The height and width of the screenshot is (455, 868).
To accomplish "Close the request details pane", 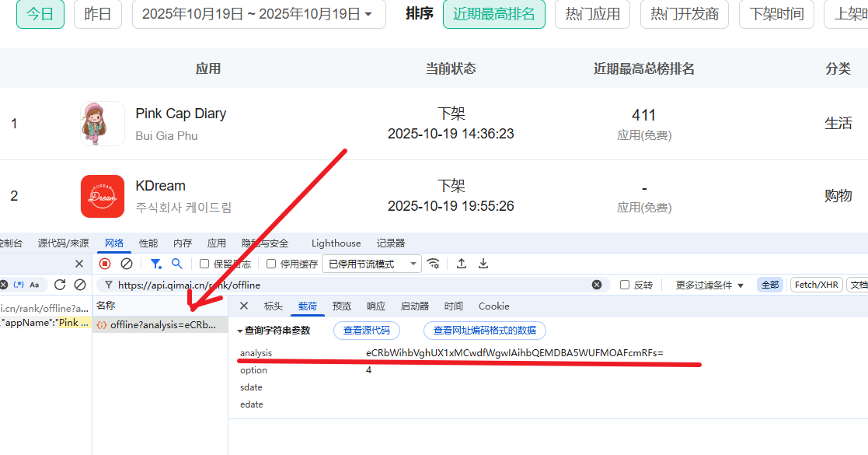I will [x=243, y=306].
